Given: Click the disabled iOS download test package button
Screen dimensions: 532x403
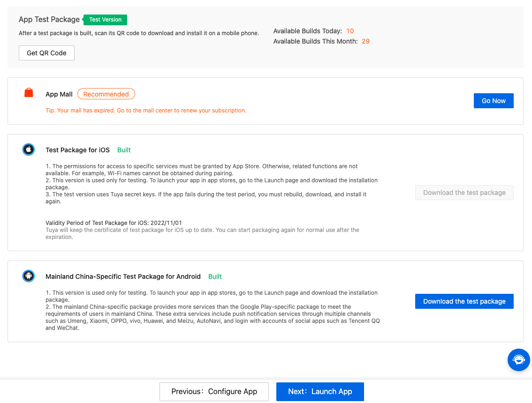Looking at the screenshot, I should (x=464, y=193).
